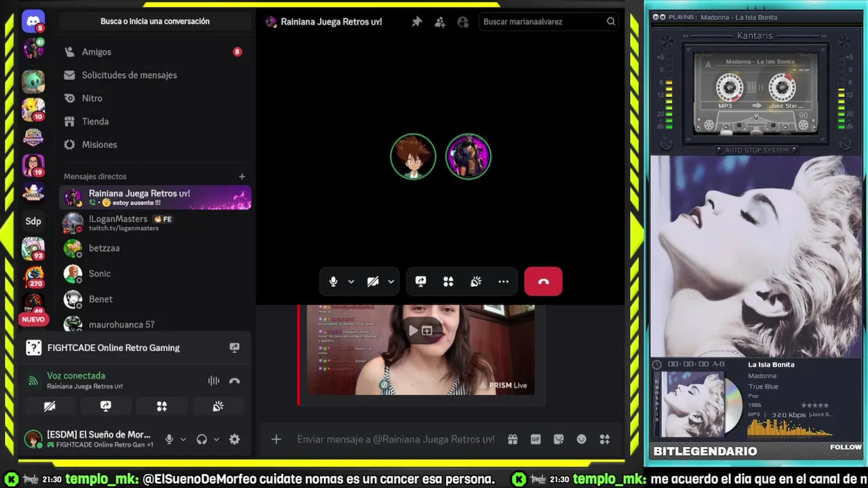Click the Kantaris cassette tape display

point(756,94)
